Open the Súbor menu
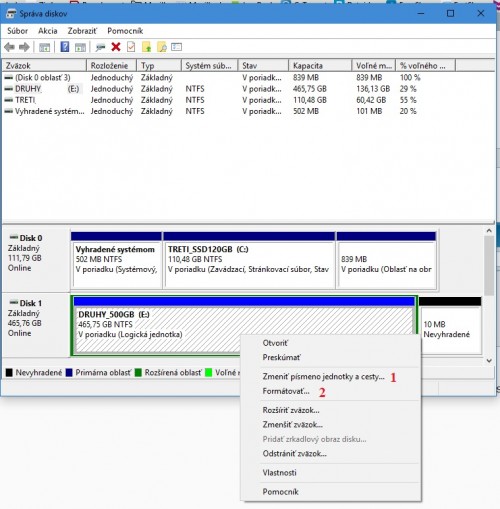Screen dimensions: 500x509 click(17, 31)
